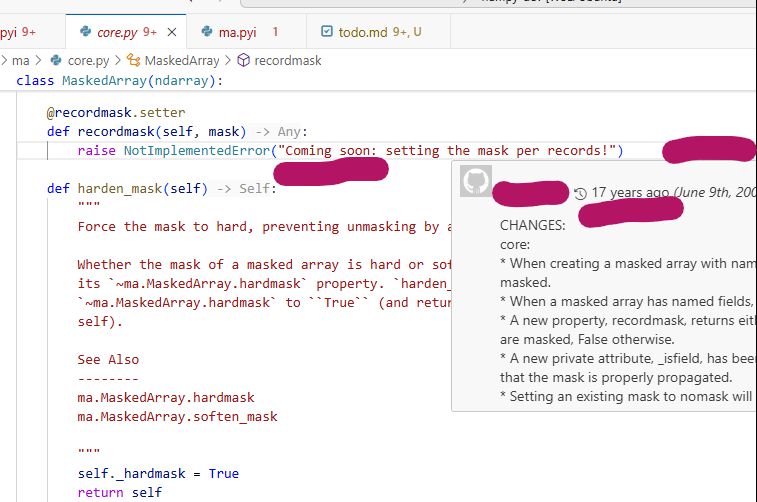Open the todo.md tab

(x=378, y=32)
